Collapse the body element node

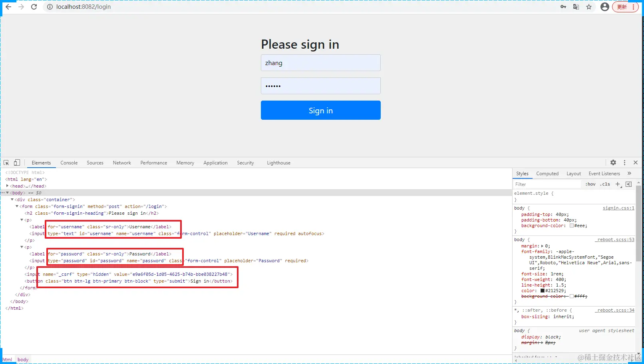[8, 193]
